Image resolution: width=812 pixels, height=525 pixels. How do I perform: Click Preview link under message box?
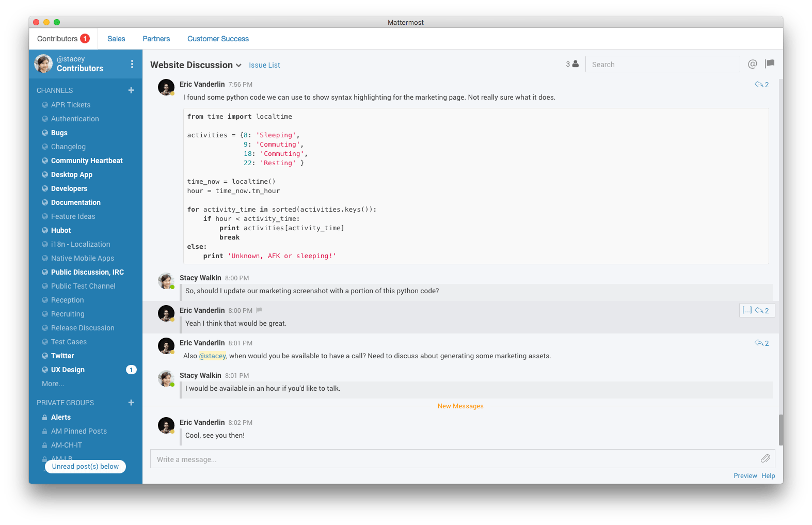pos(745,476)
